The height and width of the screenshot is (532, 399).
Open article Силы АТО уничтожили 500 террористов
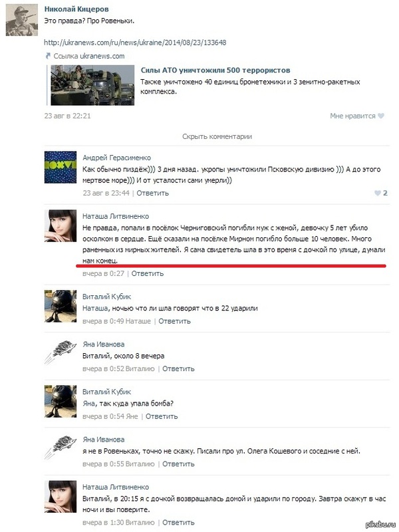[x=215, y=70]
